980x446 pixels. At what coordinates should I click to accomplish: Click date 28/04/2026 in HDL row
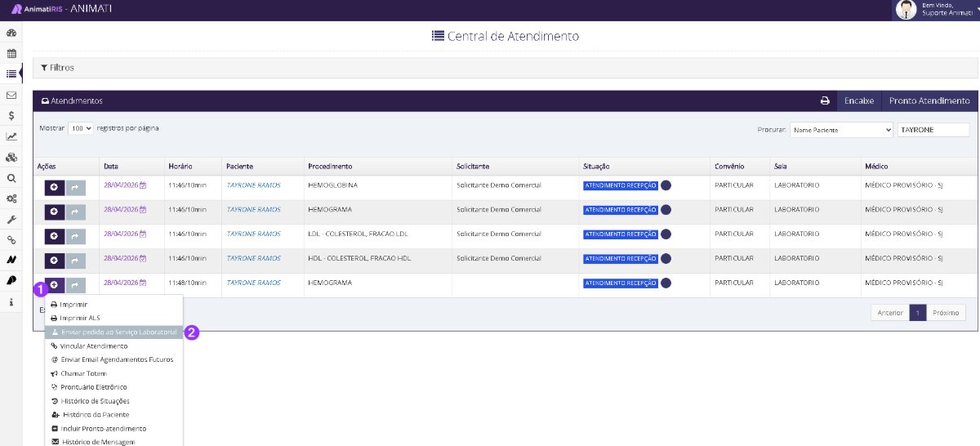(x=121, y=259)
